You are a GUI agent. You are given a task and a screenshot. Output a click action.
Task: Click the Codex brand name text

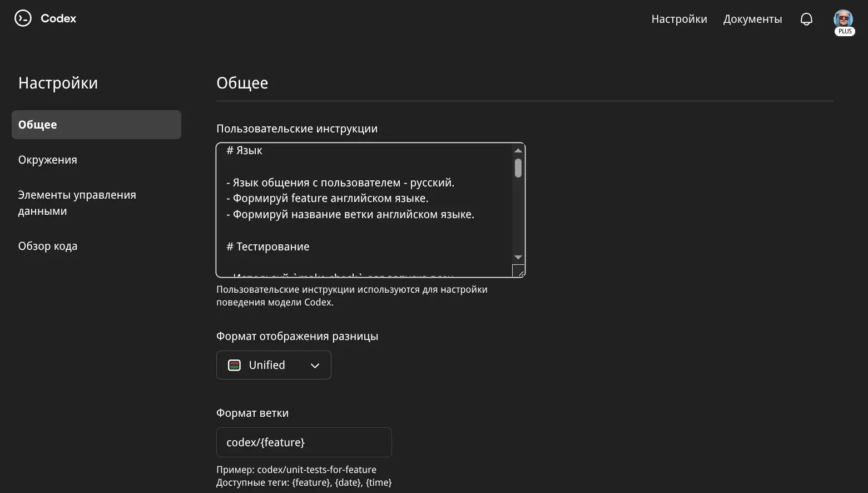(x=58, y=18)
